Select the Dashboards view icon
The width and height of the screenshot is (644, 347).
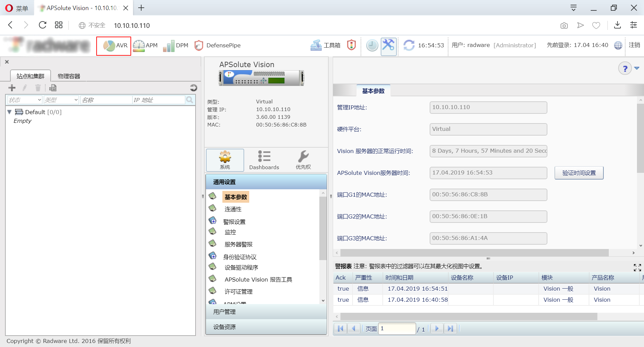264,160
